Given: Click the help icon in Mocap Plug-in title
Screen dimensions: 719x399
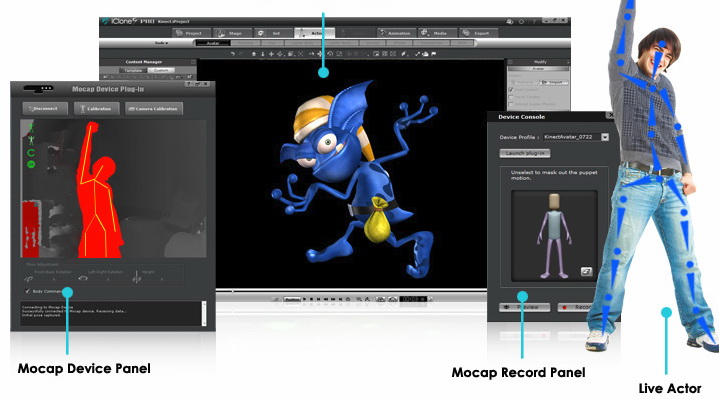Looking at the screenshot, I should (188, 84).
